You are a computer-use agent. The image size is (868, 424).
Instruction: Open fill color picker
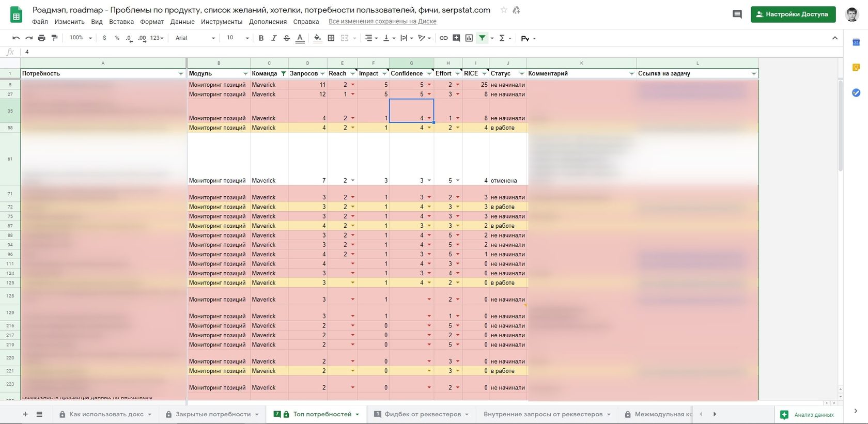pyautogui.click(x=317, y=38)
